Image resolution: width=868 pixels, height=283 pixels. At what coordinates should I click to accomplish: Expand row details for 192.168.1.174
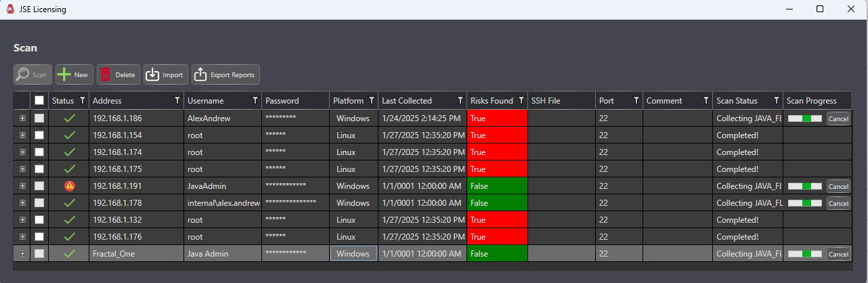(x=22, y=152)
